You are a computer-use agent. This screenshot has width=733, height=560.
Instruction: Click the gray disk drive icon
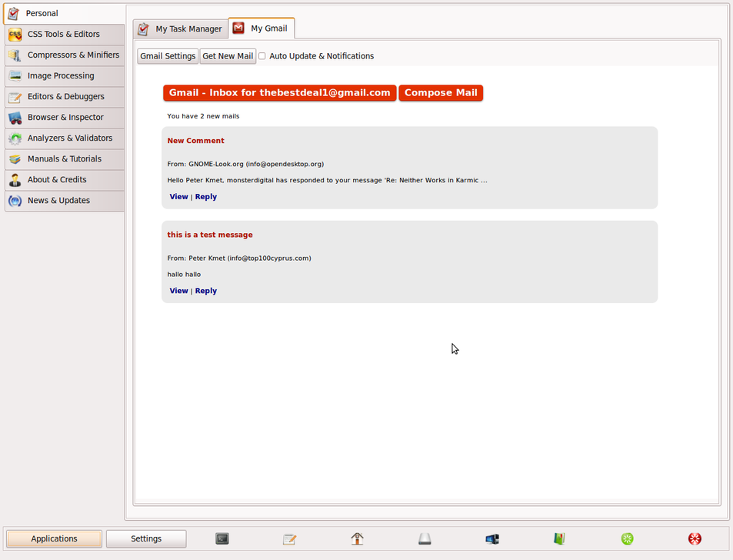coord(425,539)
